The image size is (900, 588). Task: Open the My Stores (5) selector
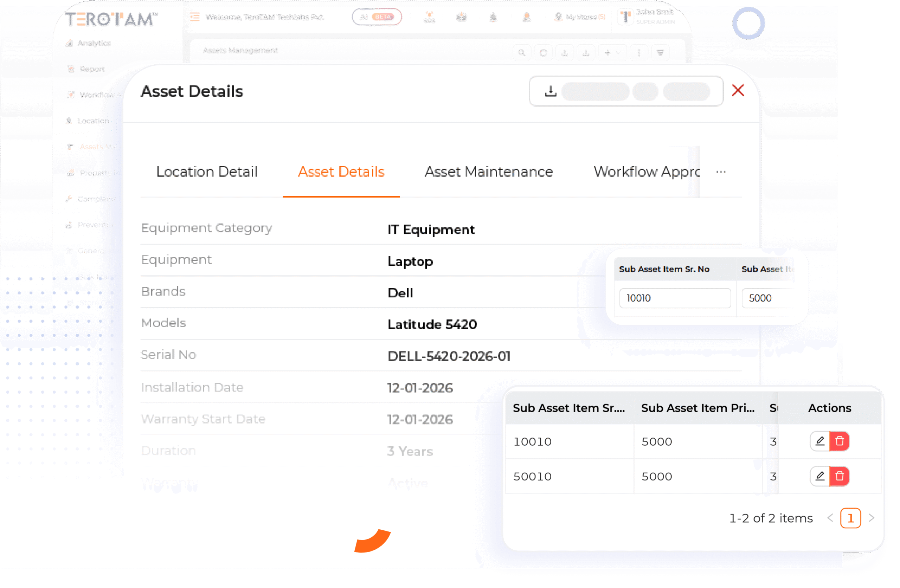[x=580, y=17]
